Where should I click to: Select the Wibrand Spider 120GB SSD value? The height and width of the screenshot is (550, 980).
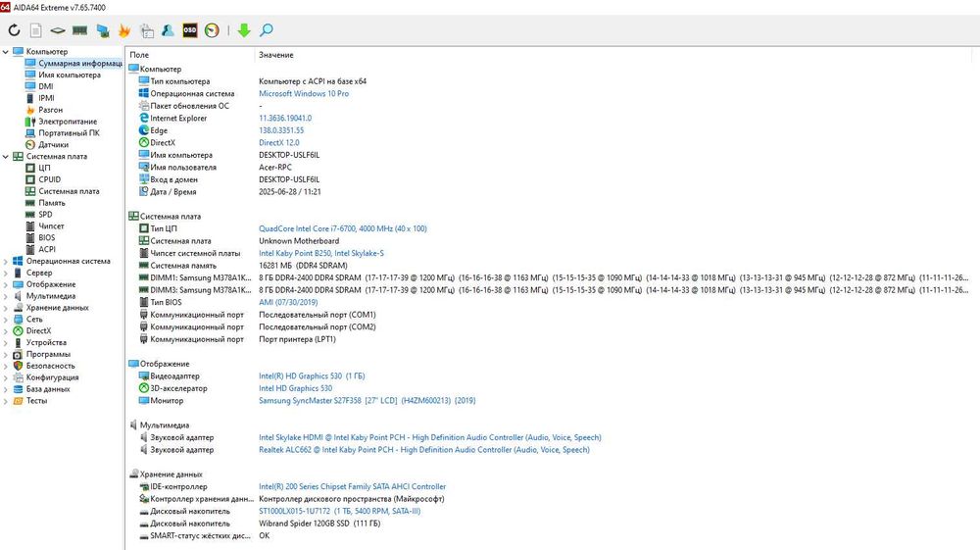(319, 524)
